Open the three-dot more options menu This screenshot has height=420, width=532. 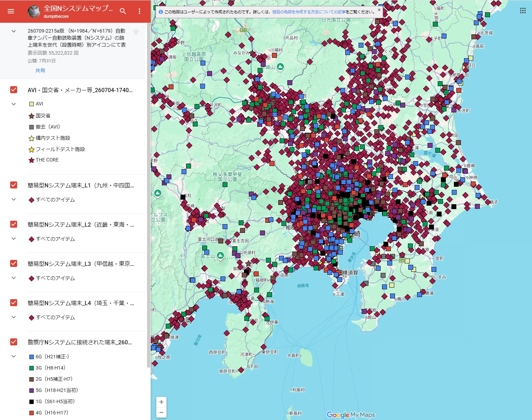tap(139, 11)
